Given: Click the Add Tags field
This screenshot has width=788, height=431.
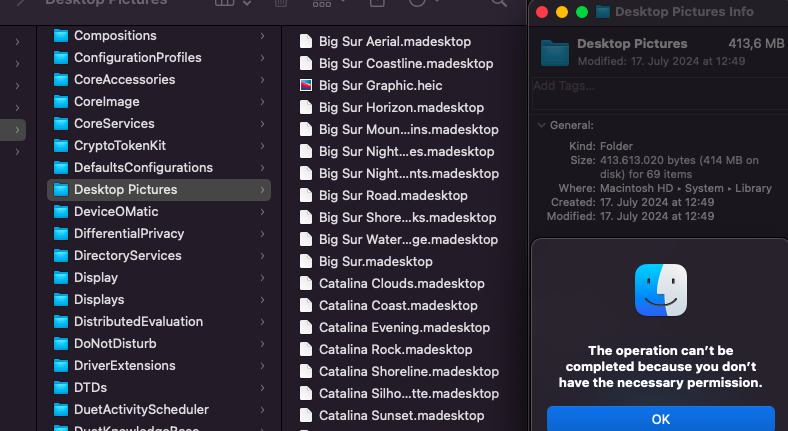Looking at the screenshot, I should pos(660,93).
